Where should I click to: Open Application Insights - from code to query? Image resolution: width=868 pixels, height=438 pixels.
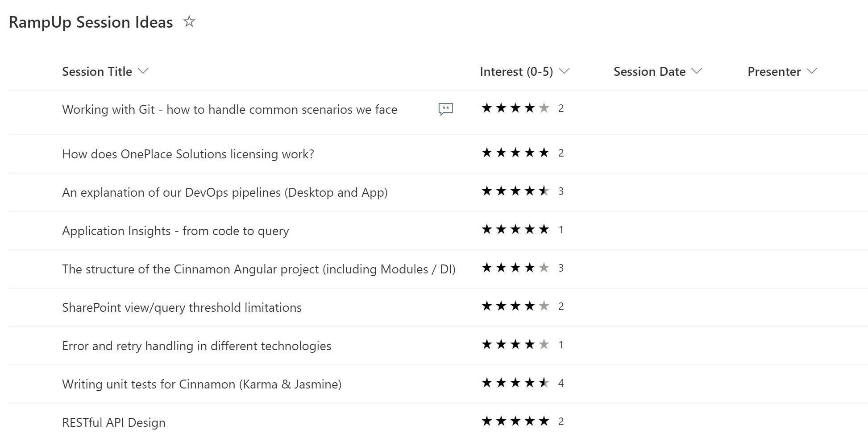(175, 231)
